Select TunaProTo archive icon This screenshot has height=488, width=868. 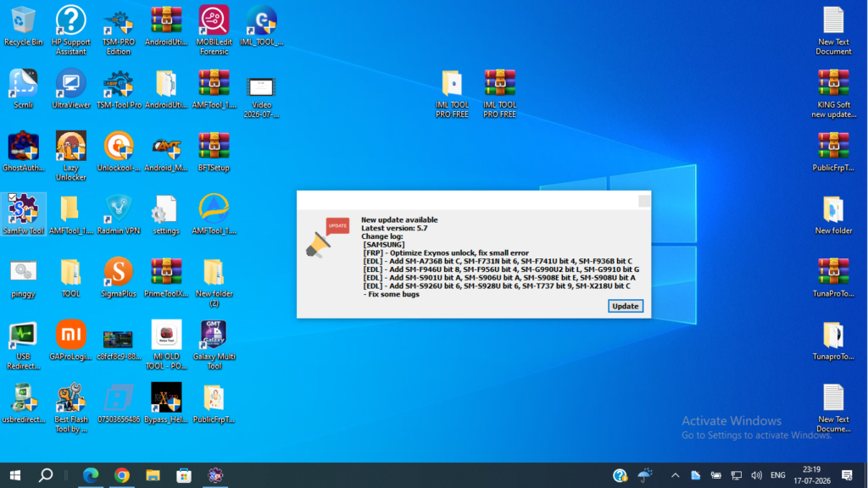pyautogui.click(x=834, y=278)
